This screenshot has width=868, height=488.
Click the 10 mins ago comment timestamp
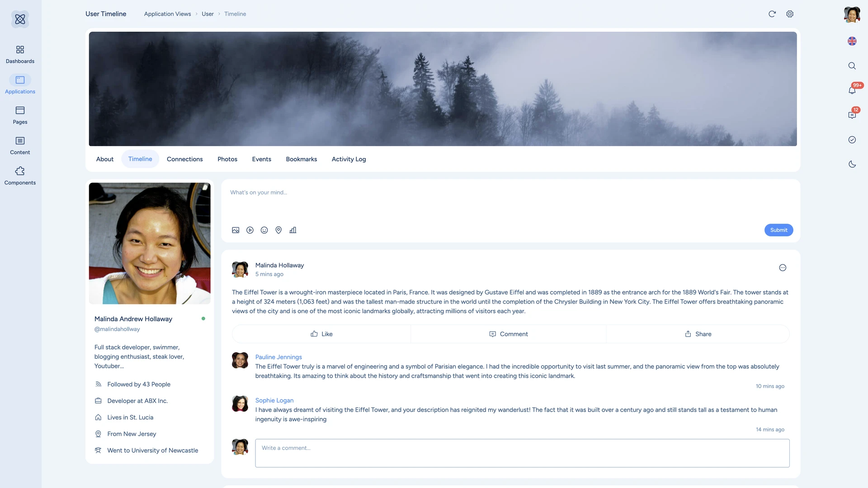tap(770, 386)
